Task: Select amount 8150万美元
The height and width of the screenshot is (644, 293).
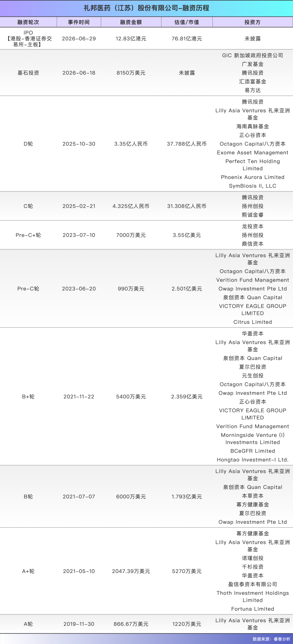Action: (x=131, y=73)
